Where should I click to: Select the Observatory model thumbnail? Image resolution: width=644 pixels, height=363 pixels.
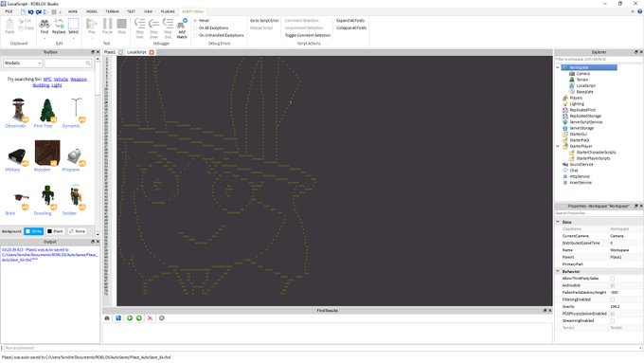[x=18, y=110]
